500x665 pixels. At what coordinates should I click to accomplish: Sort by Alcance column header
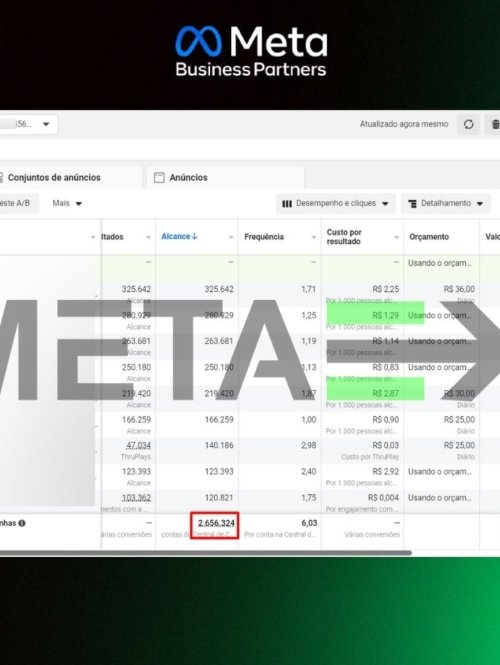point(176,237)
